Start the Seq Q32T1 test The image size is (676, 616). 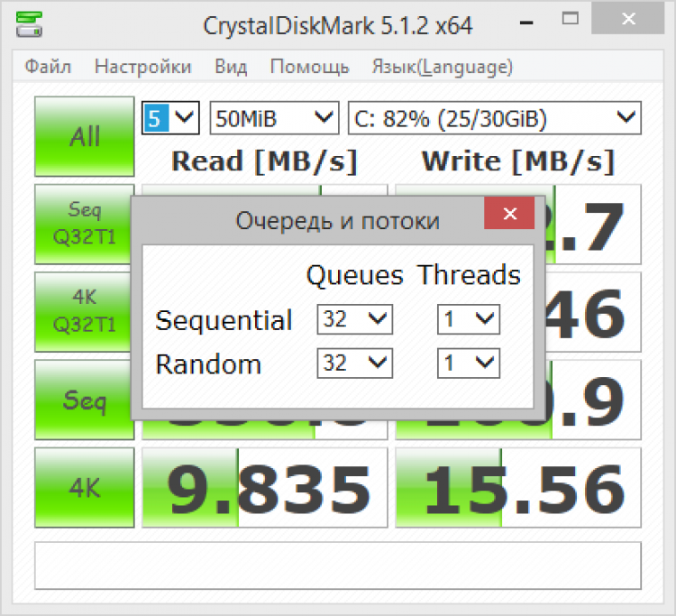tap(83, 224)
